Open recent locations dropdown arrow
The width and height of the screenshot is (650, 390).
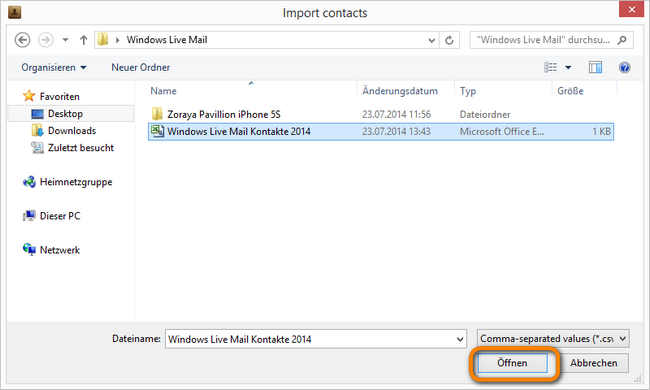pyautogui.click(x=65, y=40)
